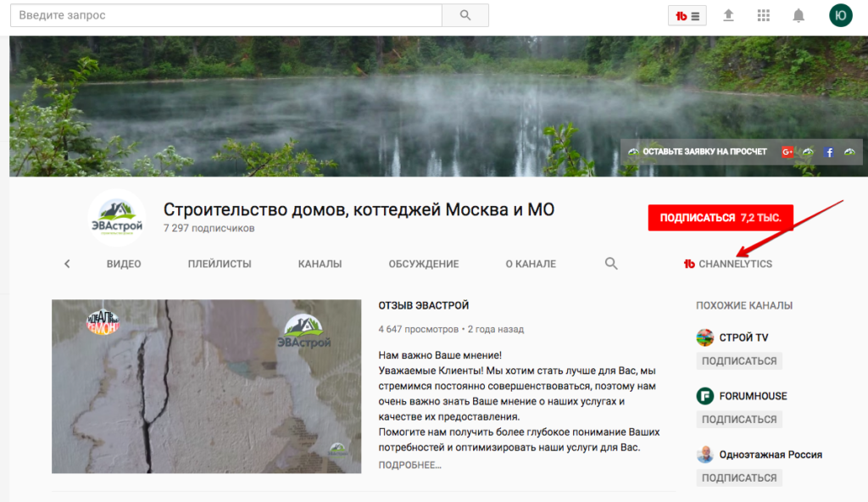
Task: Click the Google+ icon on channel banner
Action: [787, 152]
